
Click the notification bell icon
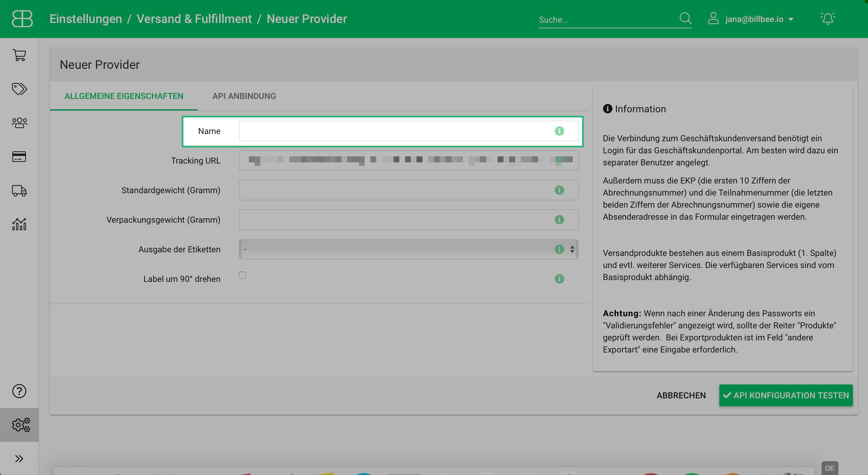click(827, 18)
